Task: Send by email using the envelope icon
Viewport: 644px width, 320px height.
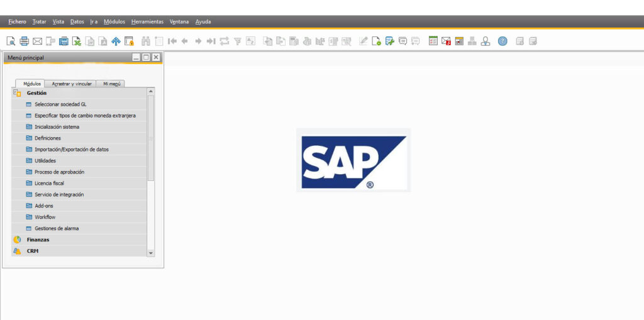Action: coord(37,41)
